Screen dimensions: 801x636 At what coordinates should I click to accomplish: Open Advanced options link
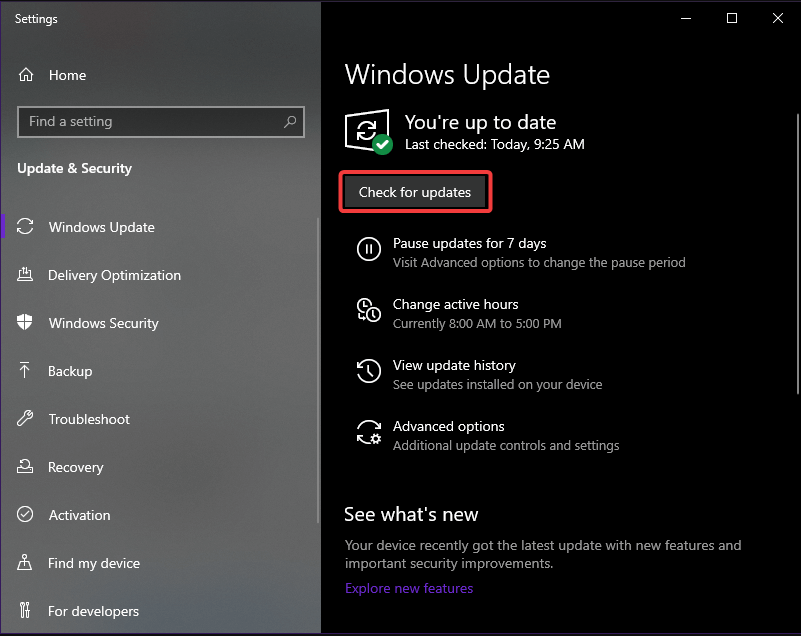[x=449, y=426]
